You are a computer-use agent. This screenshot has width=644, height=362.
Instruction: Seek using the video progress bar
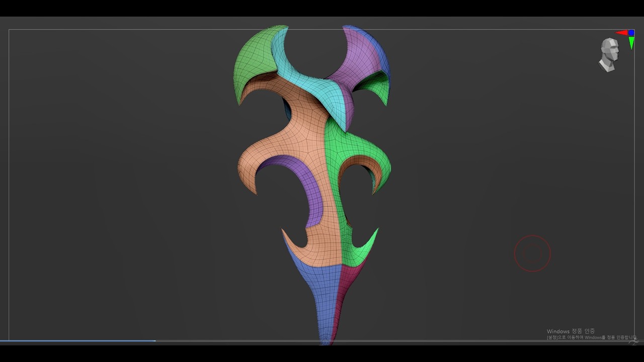tap(322, 341)
